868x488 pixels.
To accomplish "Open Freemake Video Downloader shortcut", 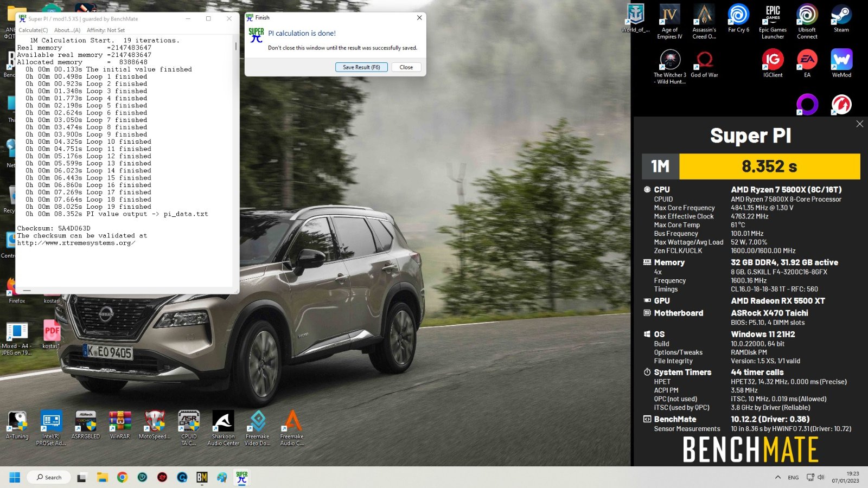I will coord(258,428).
